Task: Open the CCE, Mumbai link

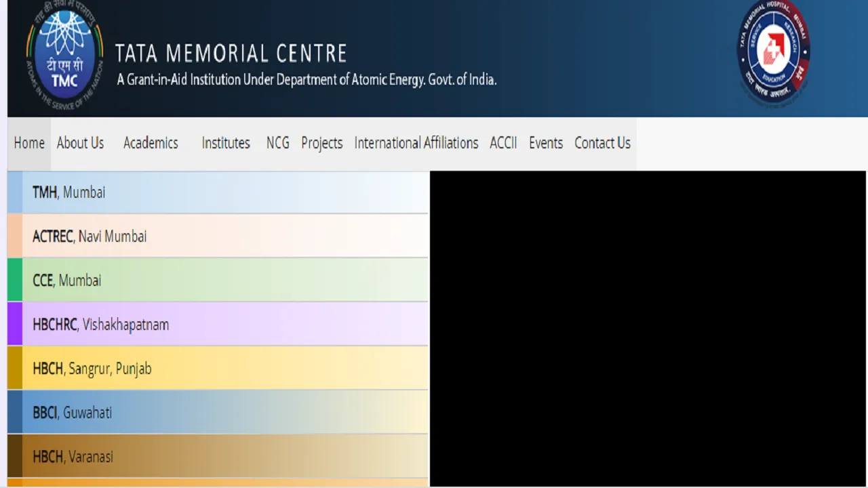Action: tap(218, 281)
